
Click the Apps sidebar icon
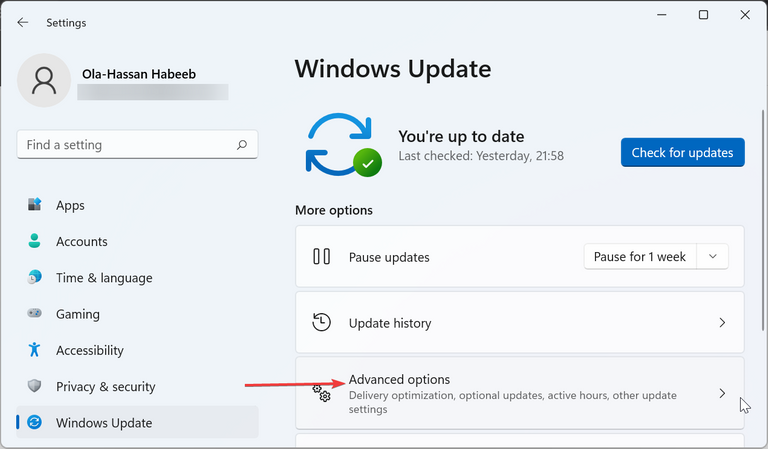pos(34,205)
